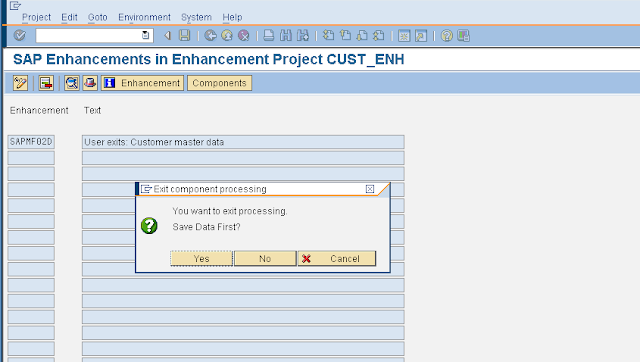Image resolution: width=640 pixels, height=362 pixels.
Task: Open the Goto menu
Action: 98,17
